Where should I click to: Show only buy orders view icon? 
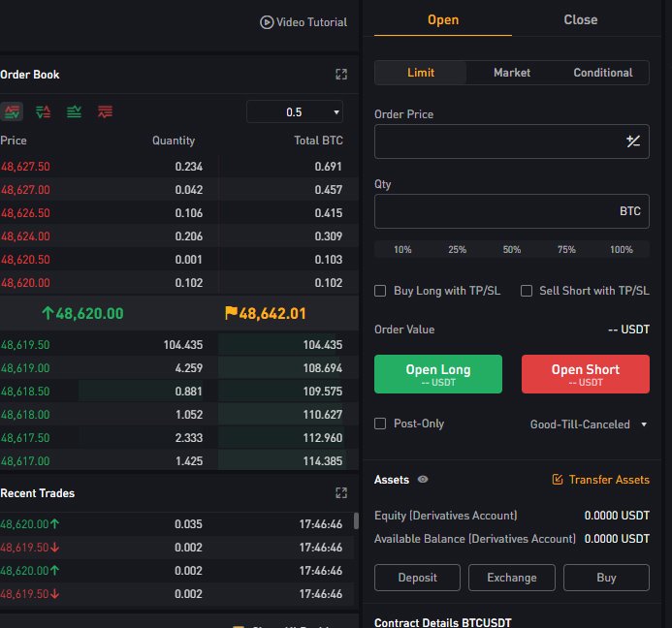click(74, 111)
